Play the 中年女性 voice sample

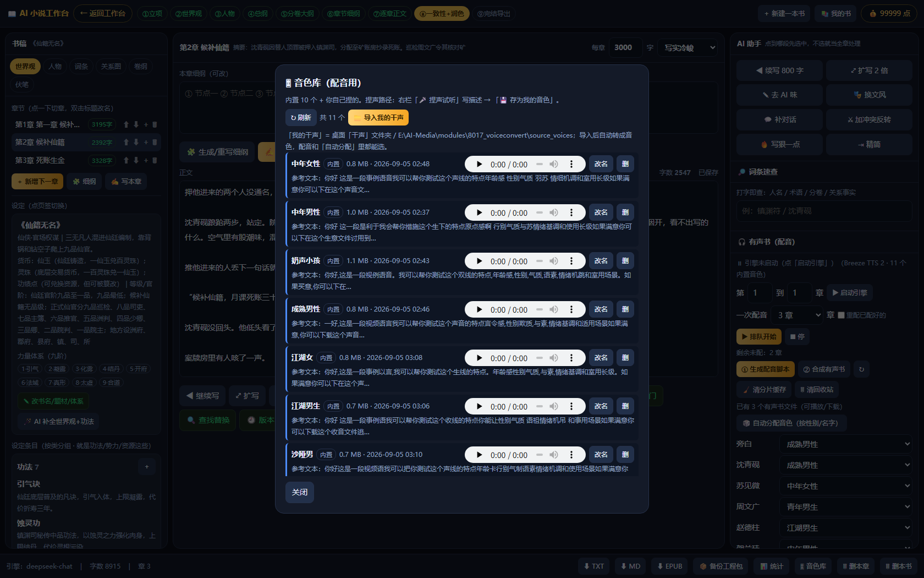click(x=479, y=164)
